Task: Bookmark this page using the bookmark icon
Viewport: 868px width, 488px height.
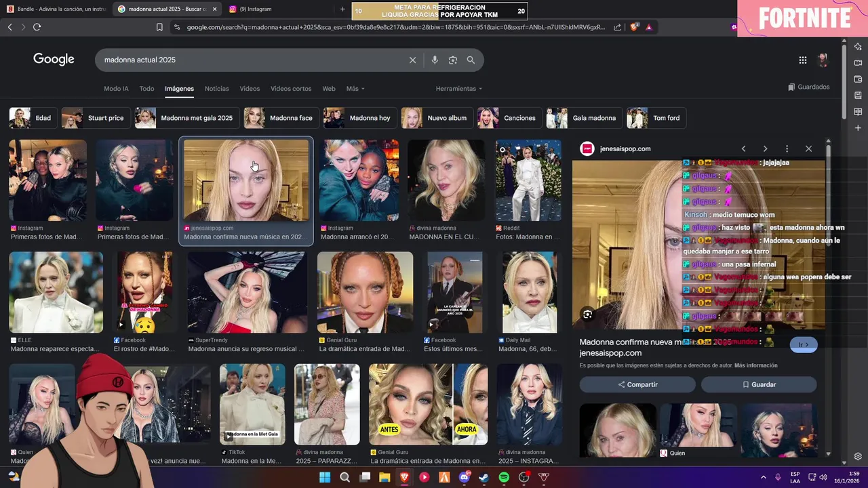Action: click(x=159, y=27)
